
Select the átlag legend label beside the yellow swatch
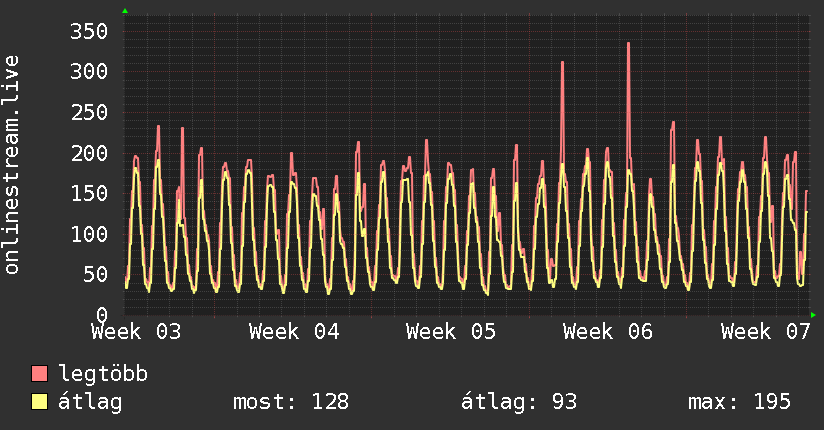(x=90, y=402)
